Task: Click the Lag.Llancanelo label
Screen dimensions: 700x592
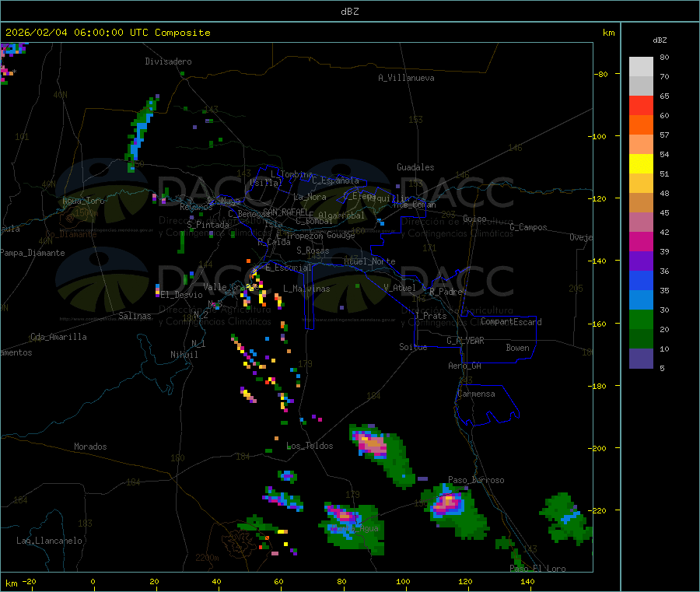Action: click(49, 541)
